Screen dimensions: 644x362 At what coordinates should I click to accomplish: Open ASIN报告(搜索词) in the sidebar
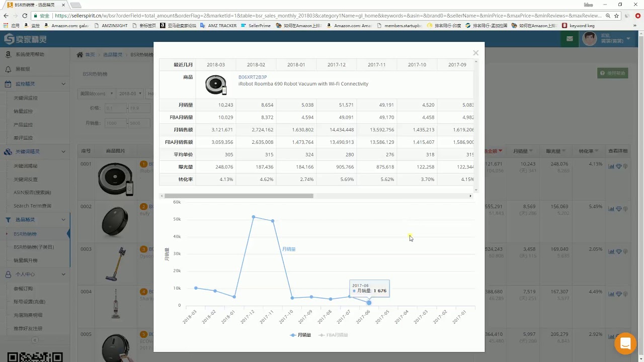pyautogui.click(x=32, y=193)
